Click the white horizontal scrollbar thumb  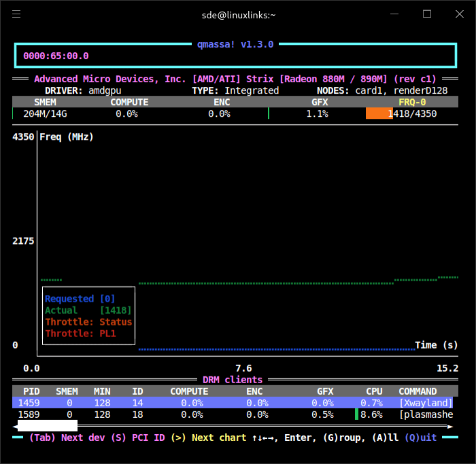(46, 426)
